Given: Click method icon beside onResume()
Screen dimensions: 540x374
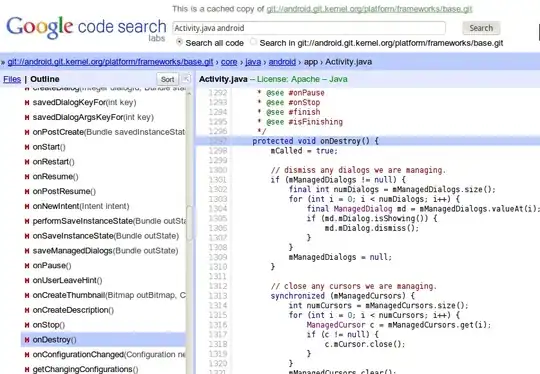Looking at the screenshot, I should point(27,177).
